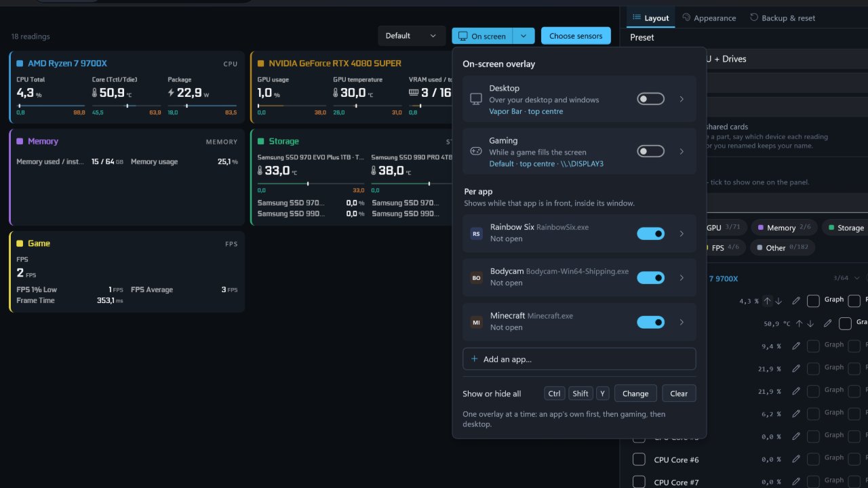
Task: Click the pencil icon in the 9,4 % row
Action: pyautogui.click(x=796, y=346)
